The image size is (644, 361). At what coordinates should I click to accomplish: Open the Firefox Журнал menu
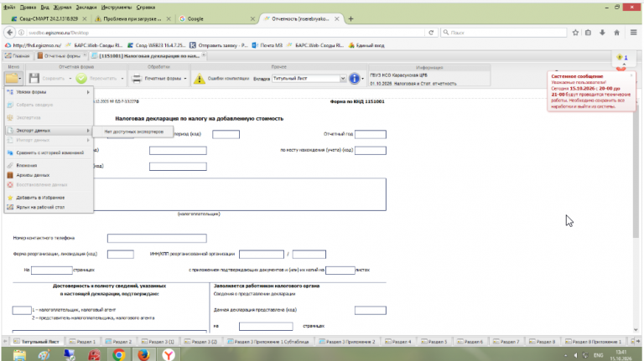pyautogui.click(x=63, y=8)
